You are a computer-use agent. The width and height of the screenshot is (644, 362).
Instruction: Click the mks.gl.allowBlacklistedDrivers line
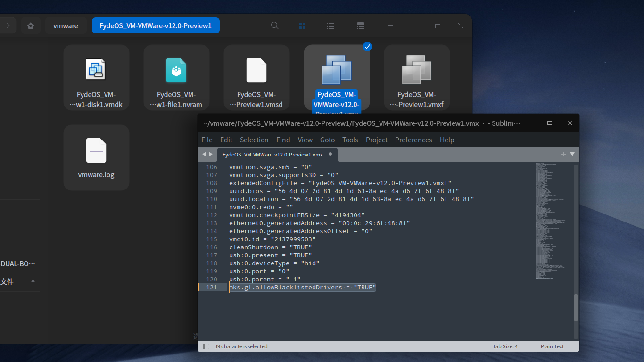coord(303,288)
